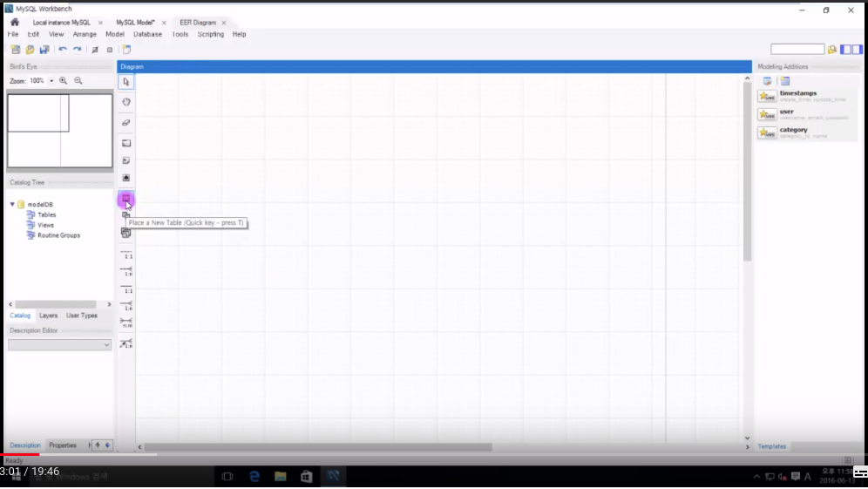Switch to Local instance MySQL tab
Image resolution: width=868 pixels, height=489 pixels.
62,23
